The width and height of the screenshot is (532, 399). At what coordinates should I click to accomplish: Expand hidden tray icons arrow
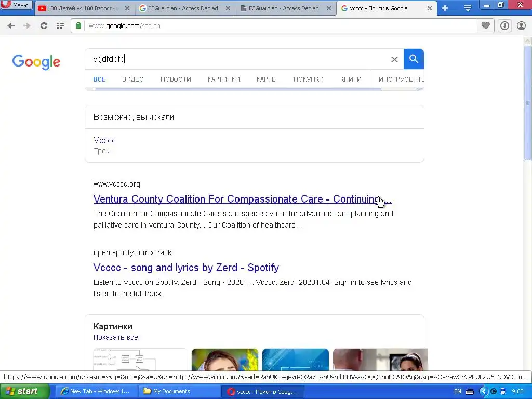483,392
